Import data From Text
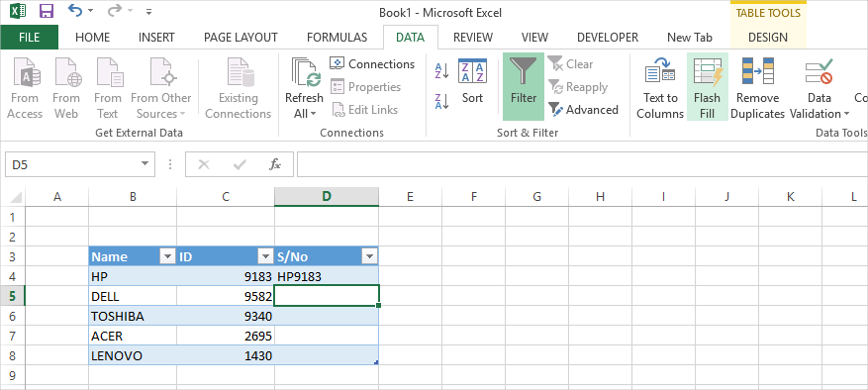The image size is (868, 390). [x=108, y=88]
